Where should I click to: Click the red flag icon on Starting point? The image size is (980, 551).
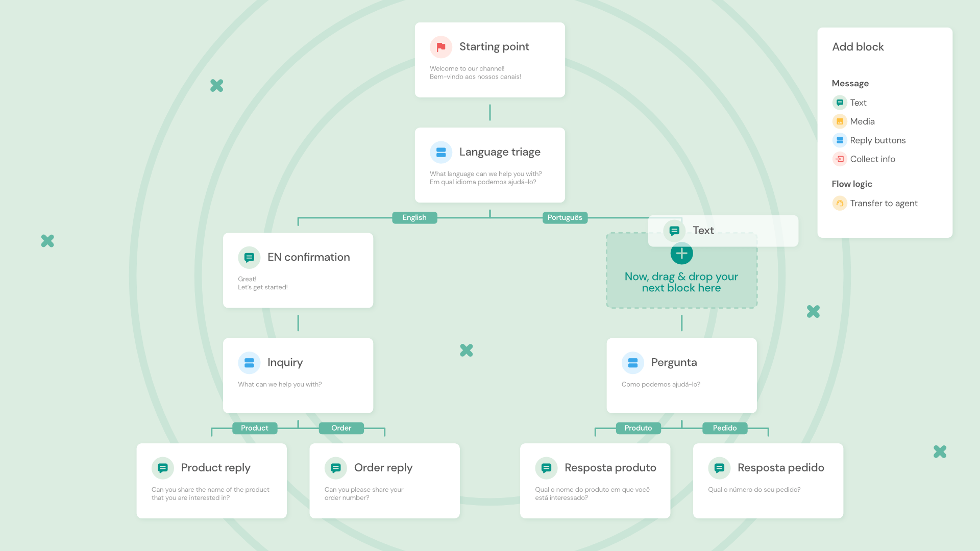pos(440,47)
